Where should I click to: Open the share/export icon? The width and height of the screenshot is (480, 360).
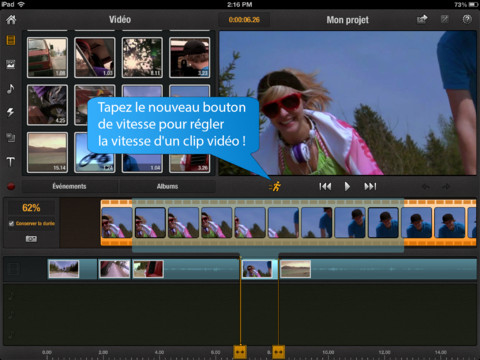422,19
